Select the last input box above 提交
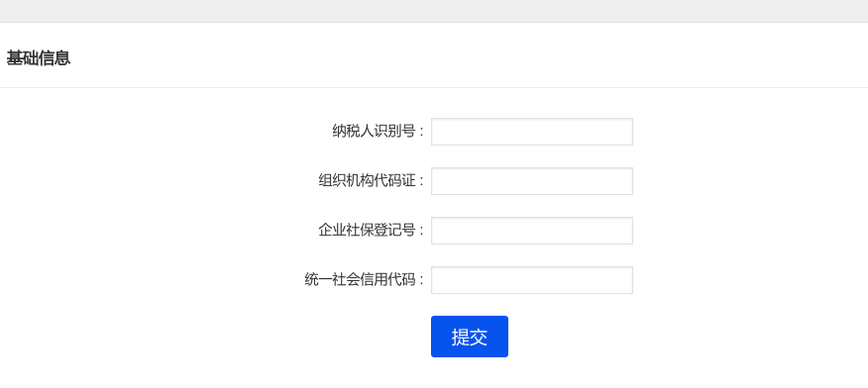 tap(531, 280)
